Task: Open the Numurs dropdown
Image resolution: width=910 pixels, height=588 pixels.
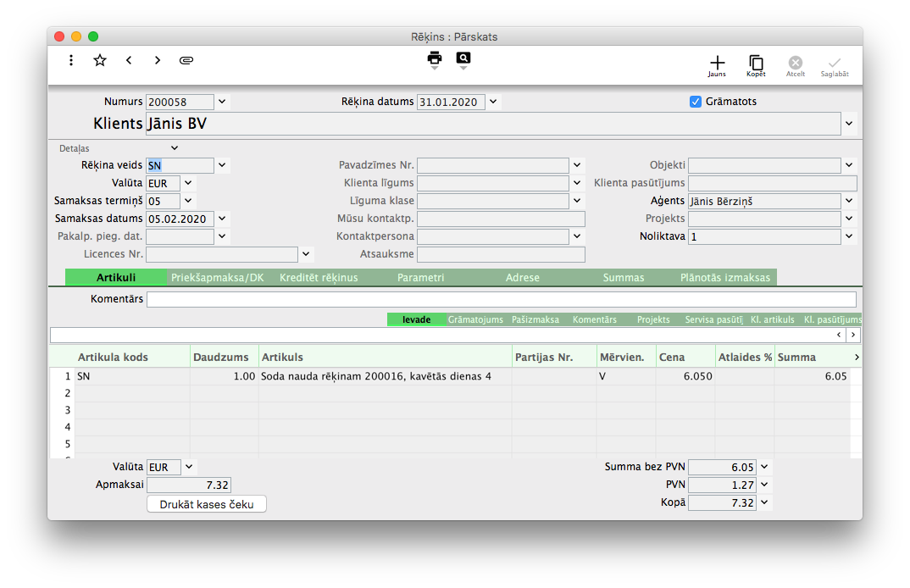Action: pos(222,102)
